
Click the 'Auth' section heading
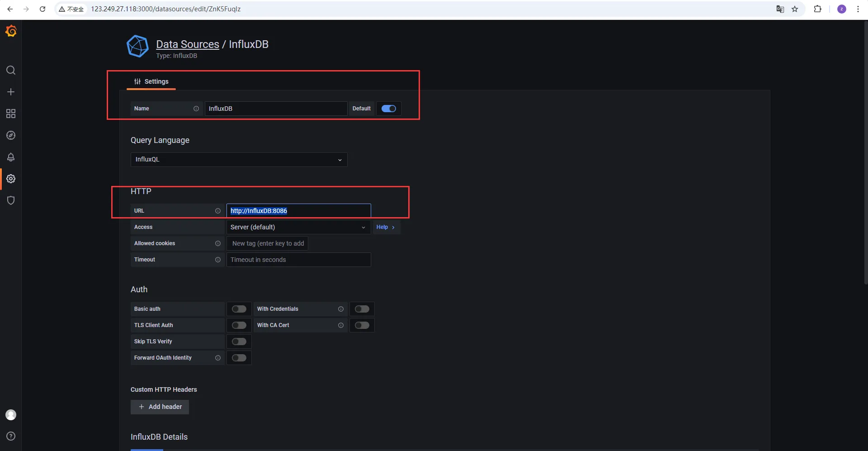pos(139,290)
